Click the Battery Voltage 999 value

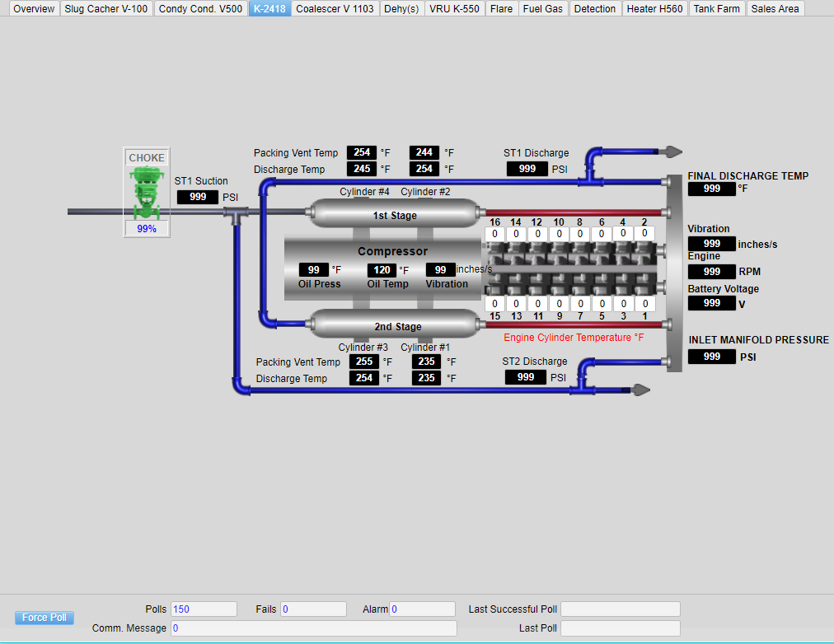712,303
